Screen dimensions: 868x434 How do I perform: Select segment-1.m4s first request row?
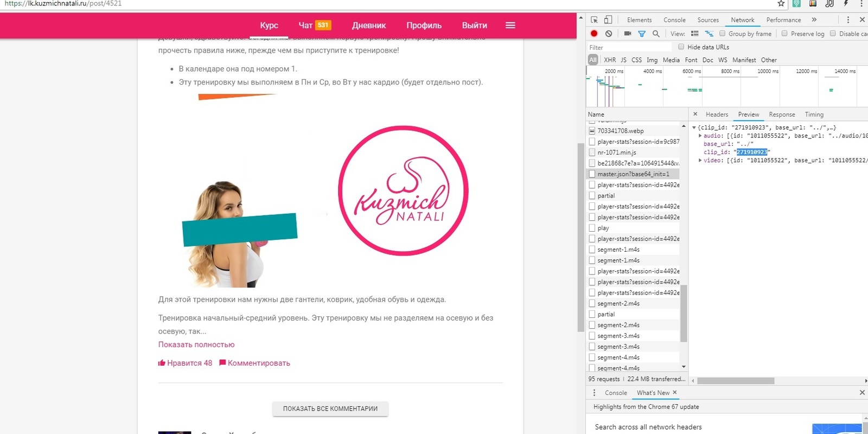(634, 250)
